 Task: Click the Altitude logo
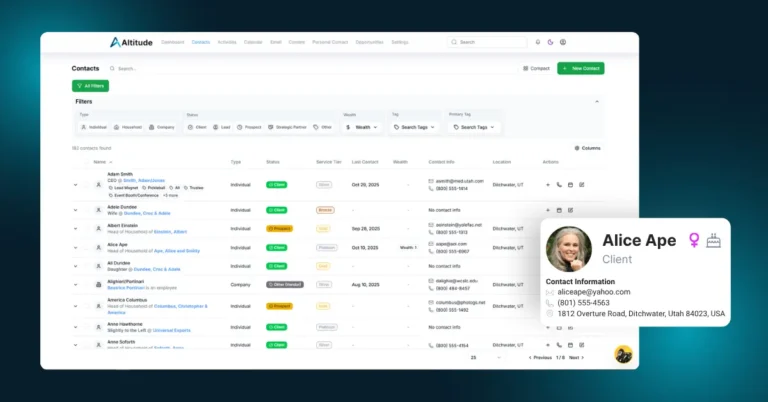click(131, 42)
